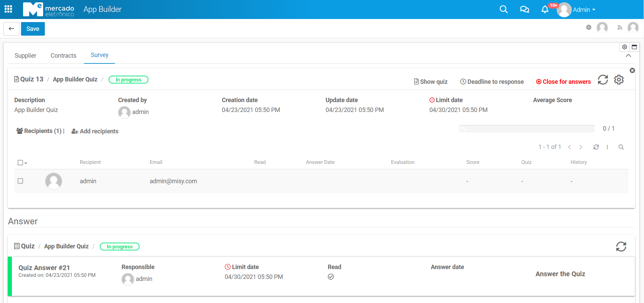644x303 pixels.
Task: Click the response progress bar
Action: tap(527, 129)
